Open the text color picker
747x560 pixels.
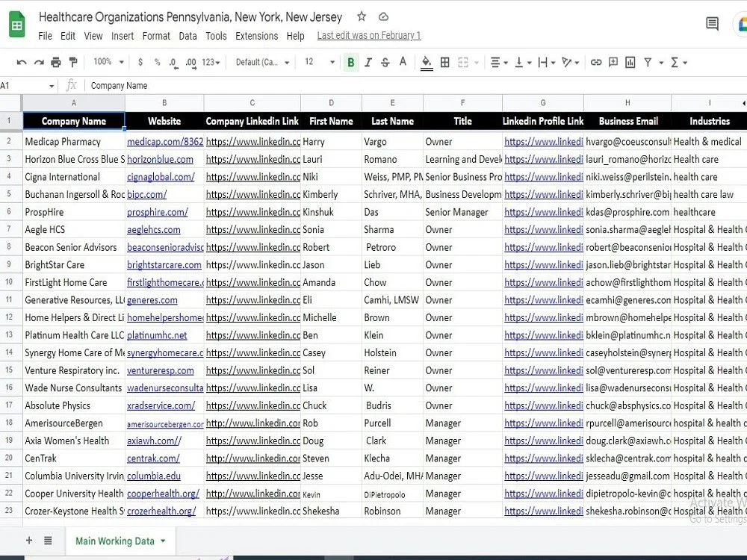coord(403,62)
